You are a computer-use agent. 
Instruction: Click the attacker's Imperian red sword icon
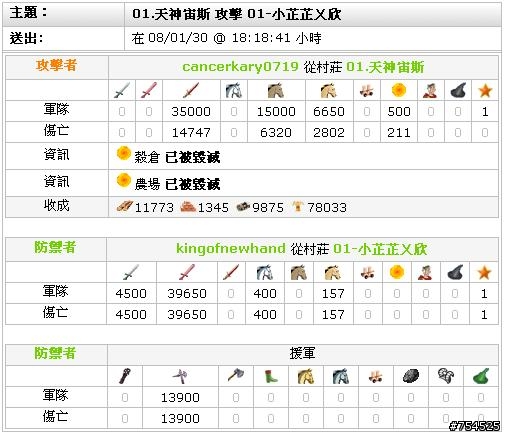tap(191, 90)
